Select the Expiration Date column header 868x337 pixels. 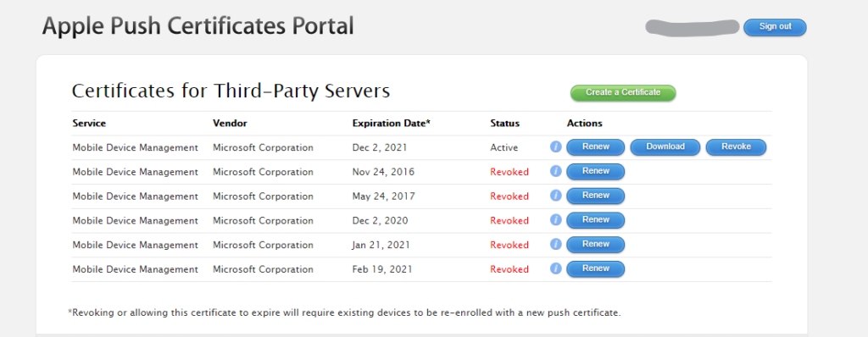[x=391, y=124]
